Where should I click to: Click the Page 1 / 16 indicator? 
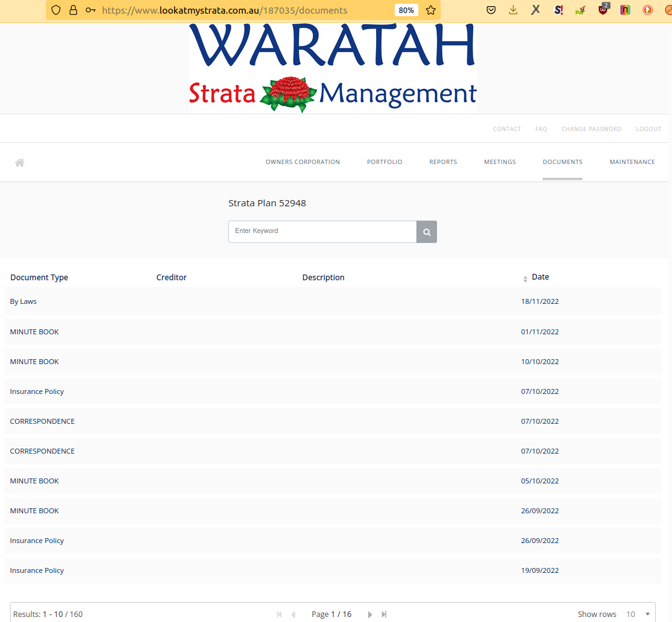[331, 615]
